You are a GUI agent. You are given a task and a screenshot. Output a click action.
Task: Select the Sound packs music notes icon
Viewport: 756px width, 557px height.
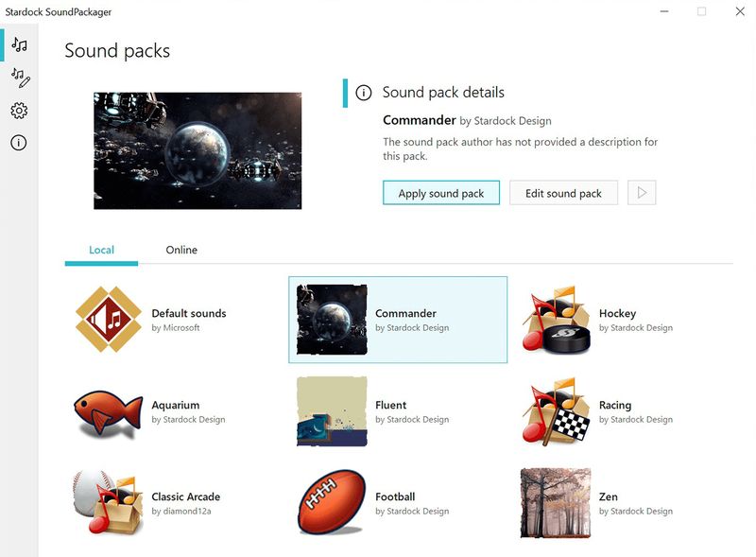[x=17, y=43]
